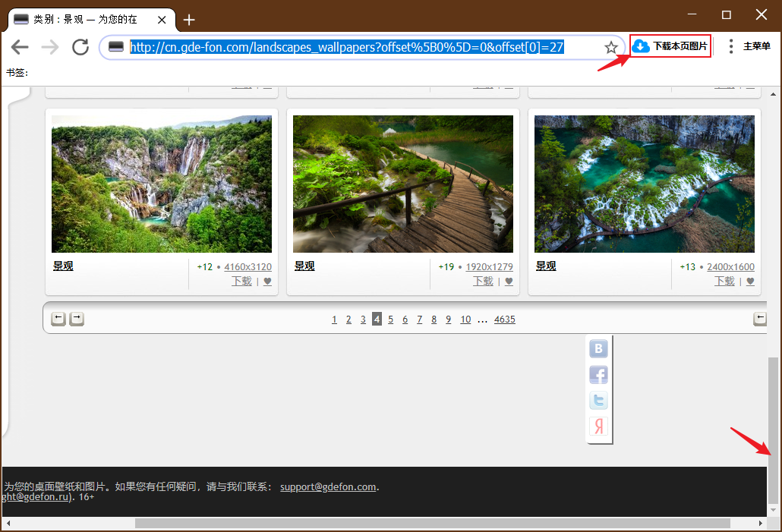Viewport: 782px width, 532px height.
Task: Reload the page with the refresh icon
Action: tap(80, 47)
